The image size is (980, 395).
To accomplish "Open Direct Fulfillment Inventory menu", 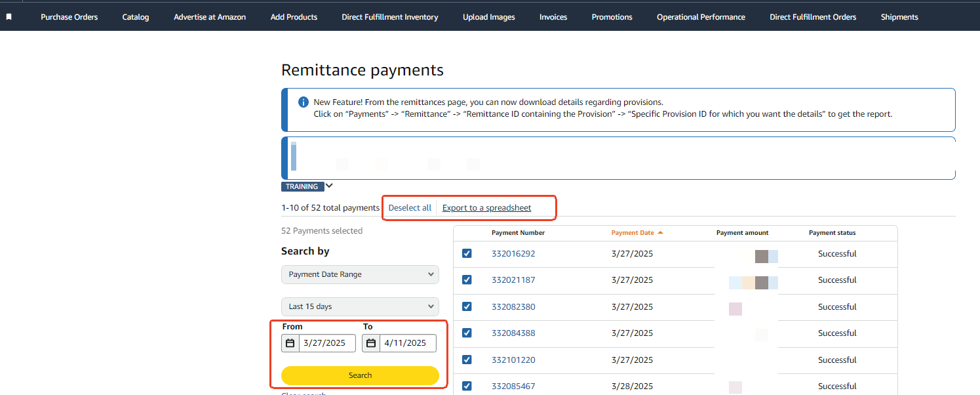I will 390,17.
